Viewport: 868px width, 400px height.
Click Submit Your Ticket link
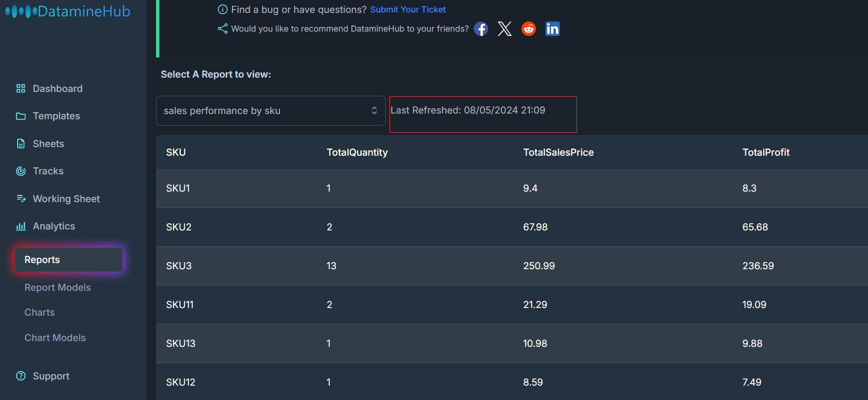408,10
